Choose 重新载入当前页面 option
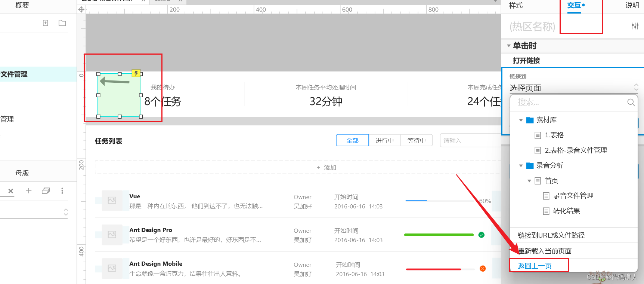 tap(545, 251)
